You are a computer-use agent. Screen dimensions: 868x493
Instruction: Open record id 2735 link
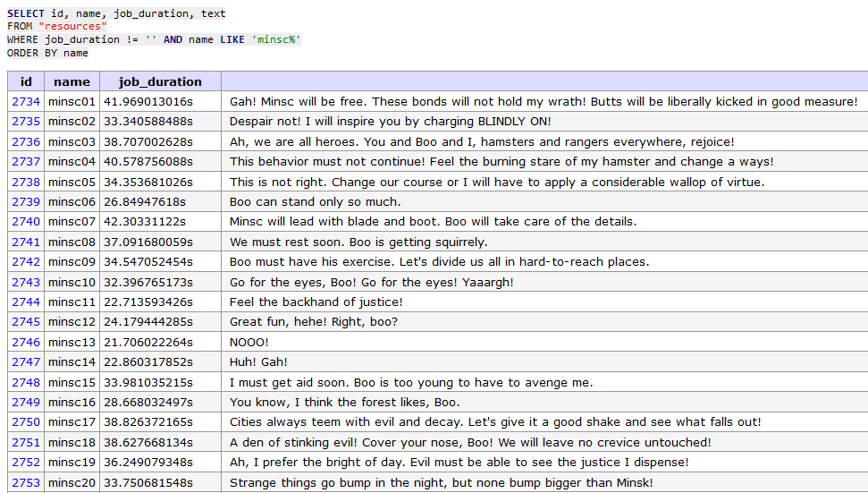tap(26, 122)
